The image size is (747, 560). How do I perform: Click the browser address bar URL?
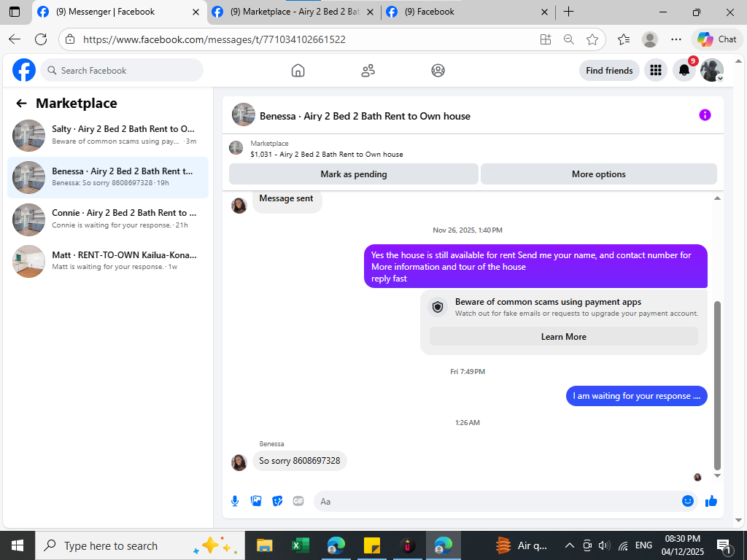pyautogui.click(x=214, y=39)
